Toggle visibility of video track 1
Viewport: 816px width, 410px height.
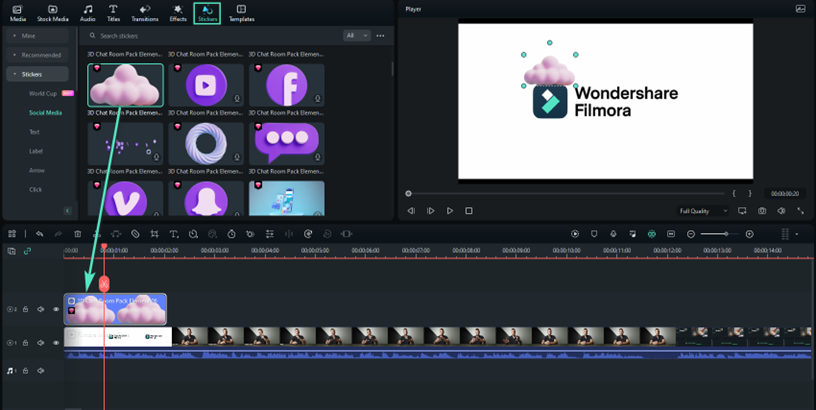click(56, 343)
